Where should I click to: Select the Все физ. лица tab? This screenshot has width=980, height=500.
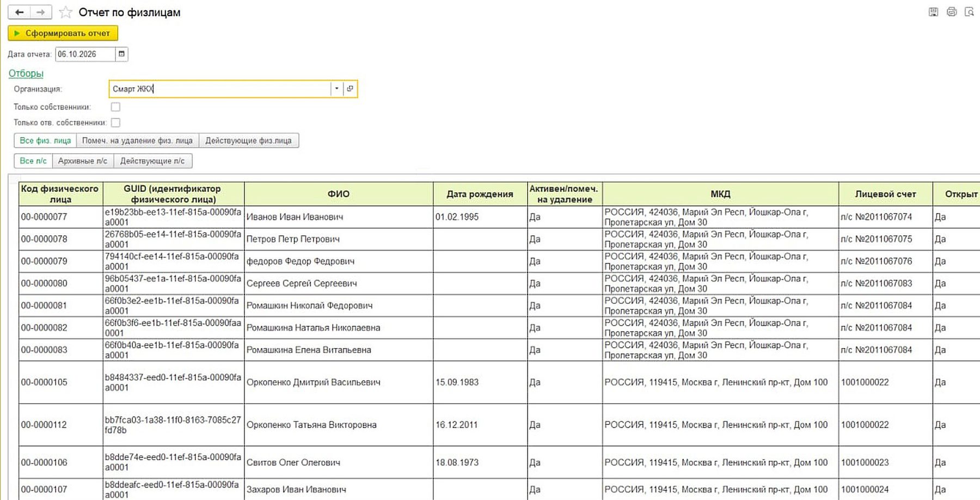coord(45,141)
